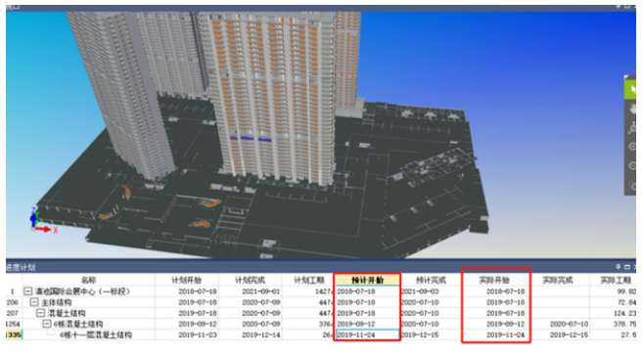
Task: Collapse the 6栋混凝土结构 node
Action: point(47,324)
